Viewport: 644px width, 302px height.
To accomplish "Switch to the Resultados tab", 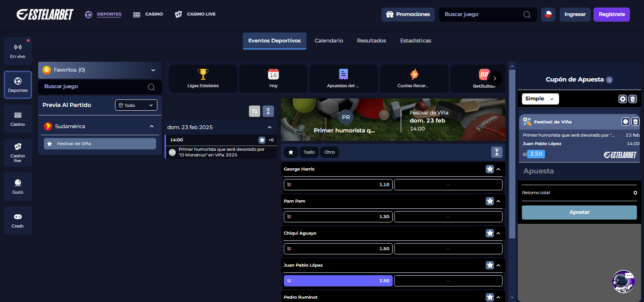I will (x=372, y=41).
